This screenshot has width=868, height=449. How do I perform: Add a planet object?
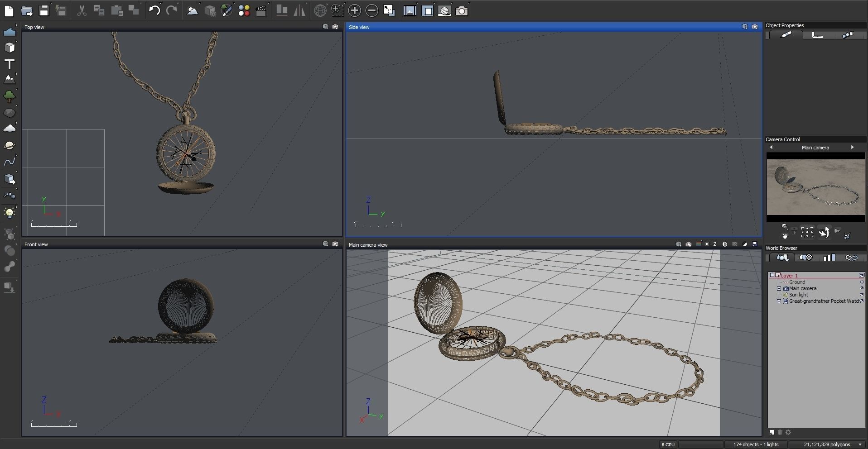pyautogui.click(x=10, y=145)
